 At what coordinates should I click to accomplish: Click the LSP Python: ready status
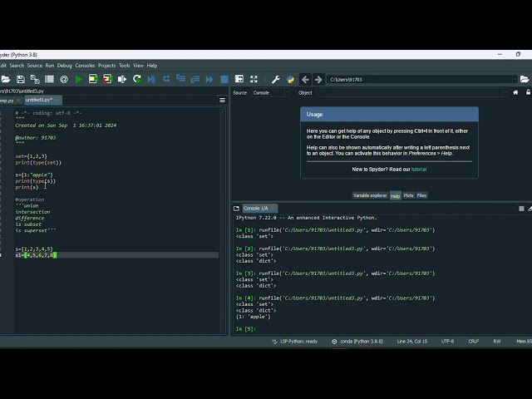(295, 342)
